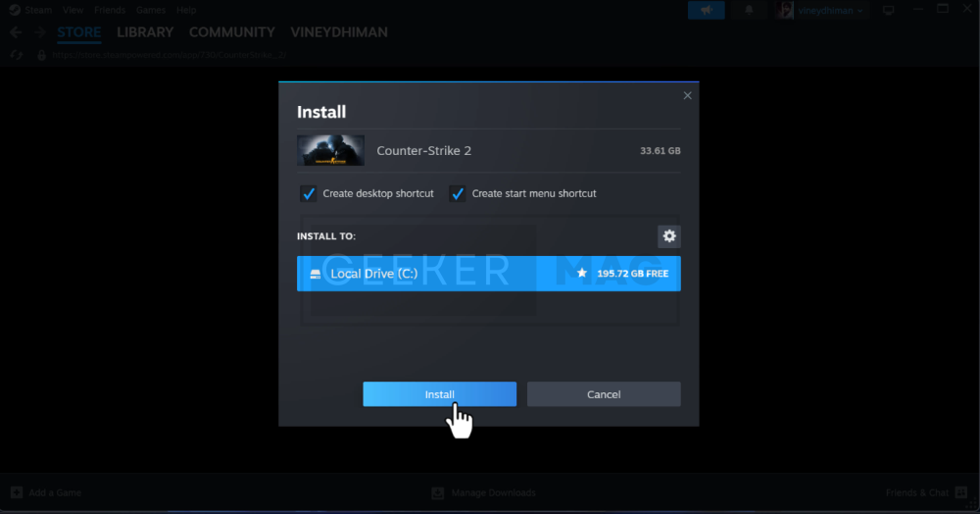Click the 33.61 GB size text

[x=660, y=151]
